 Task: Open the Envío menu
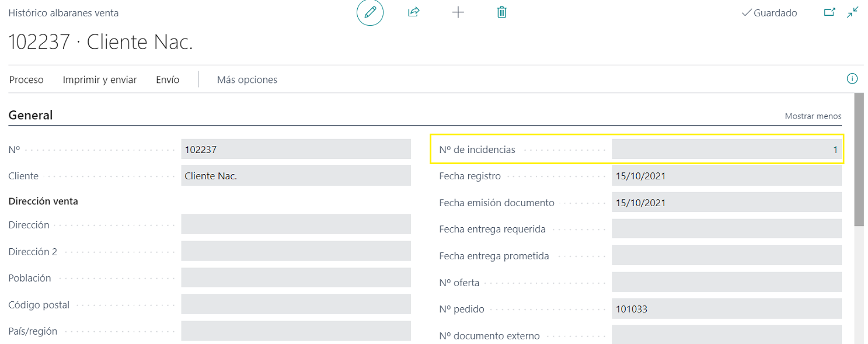[x=168, y=80]
